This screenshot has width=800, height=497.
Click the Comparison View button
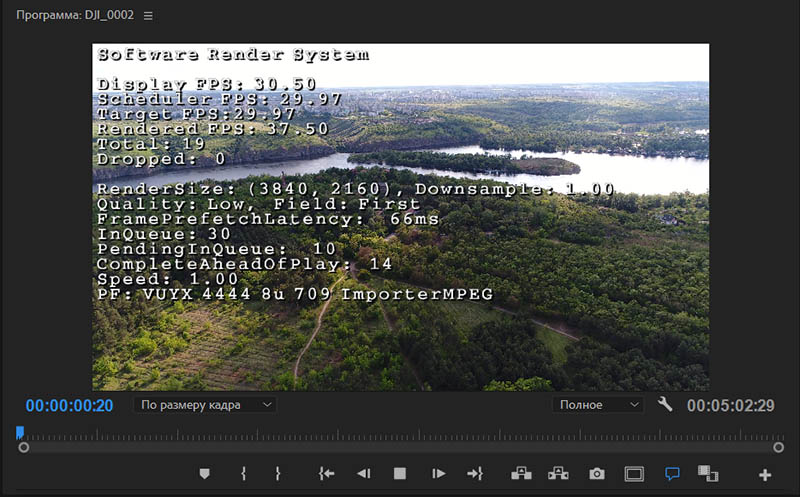pyautogui.click(x=708, y=474)
